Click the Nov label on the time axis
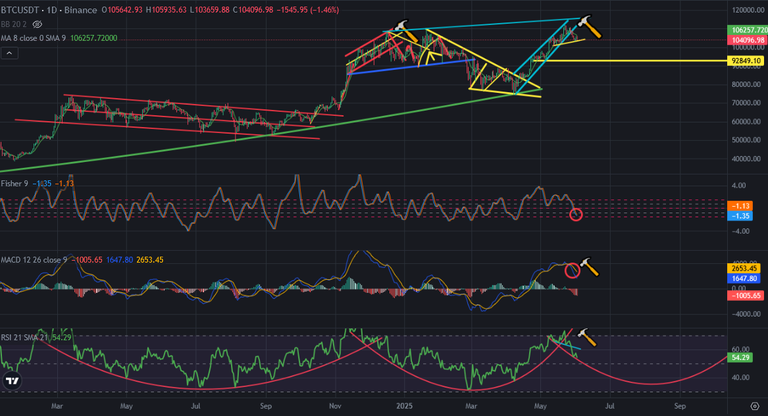Screen dimensions: 768x416 point(335,406)
